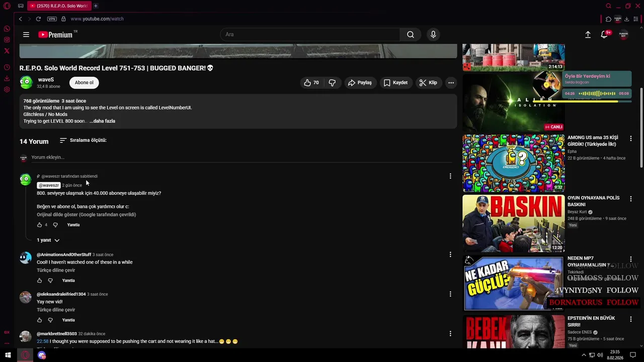Click YouTube page vertical scrollbar
The height and width of the screenshot is (362, 644).
click(x=641, y=128)
